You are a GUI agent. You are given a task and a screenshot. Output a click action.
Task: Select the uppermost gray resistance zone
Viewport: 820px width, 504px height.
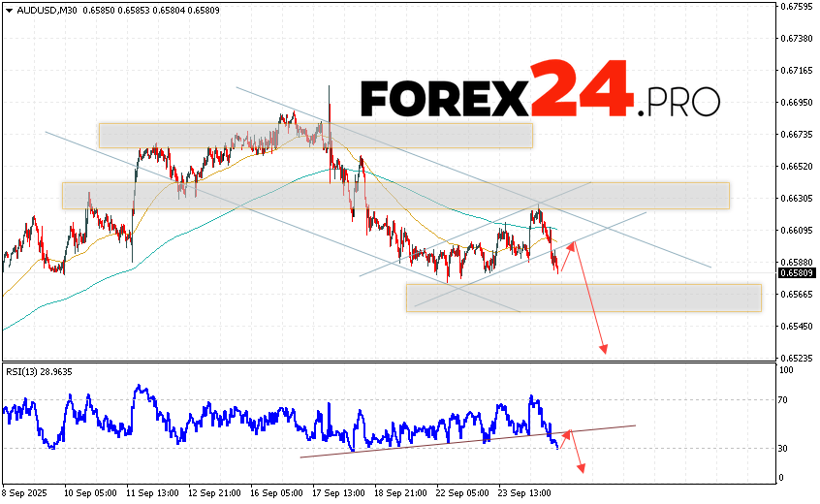(x=315, y=135)
